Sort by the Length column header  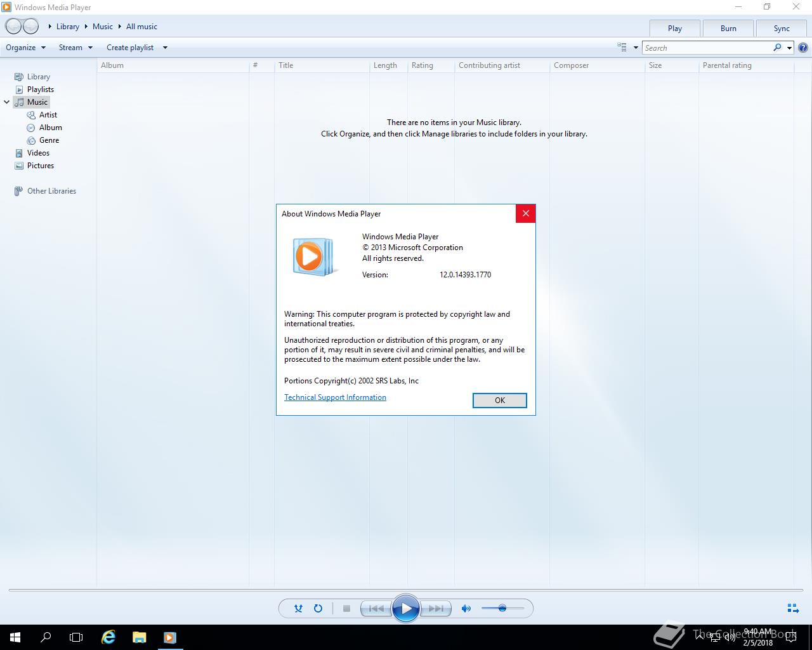pos(388,65)
